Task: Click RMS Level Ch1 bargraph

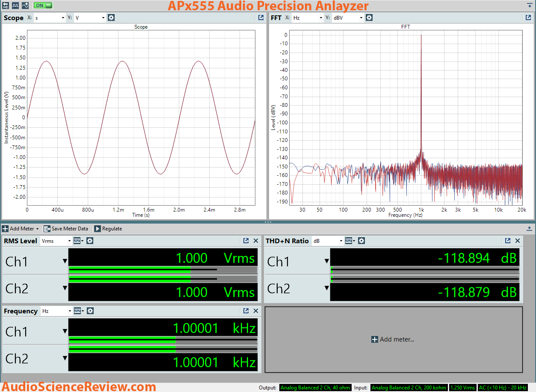Action: coord(163,270)
